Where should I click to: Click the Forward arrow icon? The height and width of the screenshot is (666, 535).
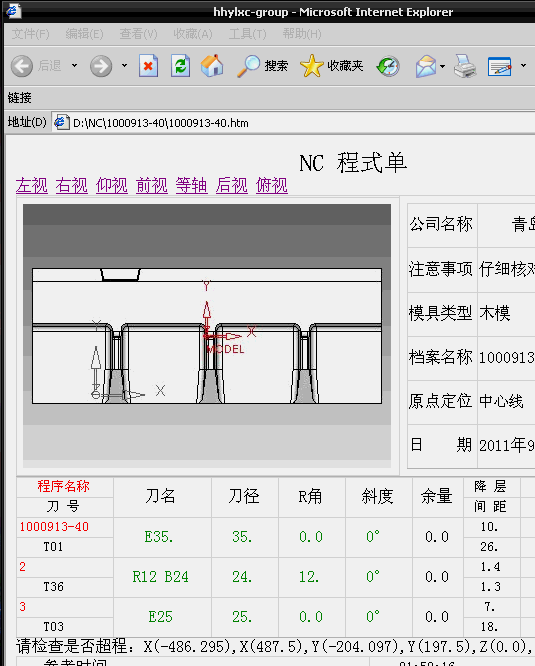[101, 66]
